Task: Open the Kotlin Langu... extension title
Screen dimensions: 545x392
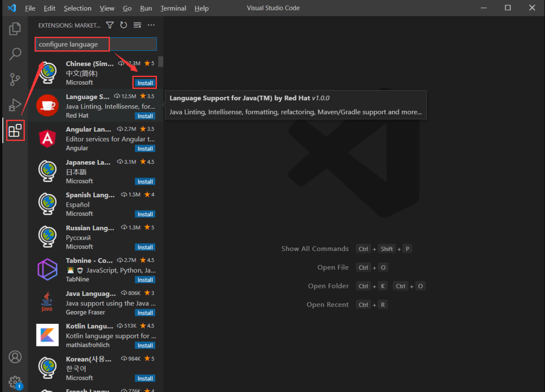Action: tap(89, 326)
